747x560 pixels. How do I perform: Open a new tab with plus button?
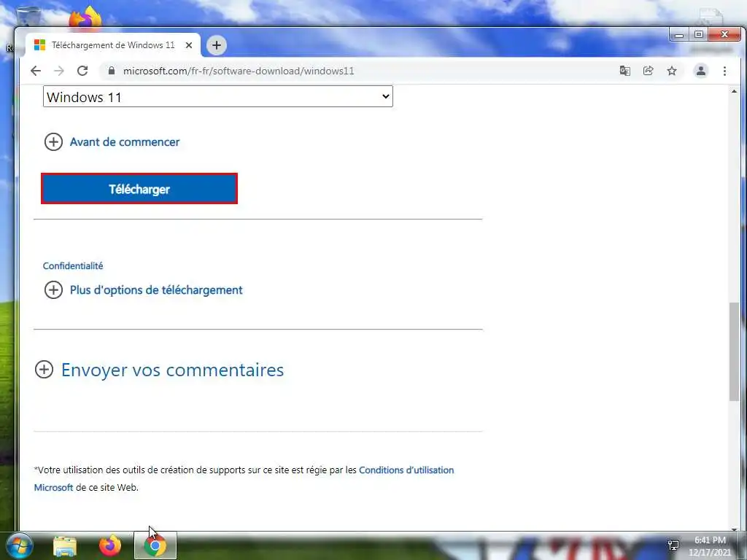(x=216, y=45)
